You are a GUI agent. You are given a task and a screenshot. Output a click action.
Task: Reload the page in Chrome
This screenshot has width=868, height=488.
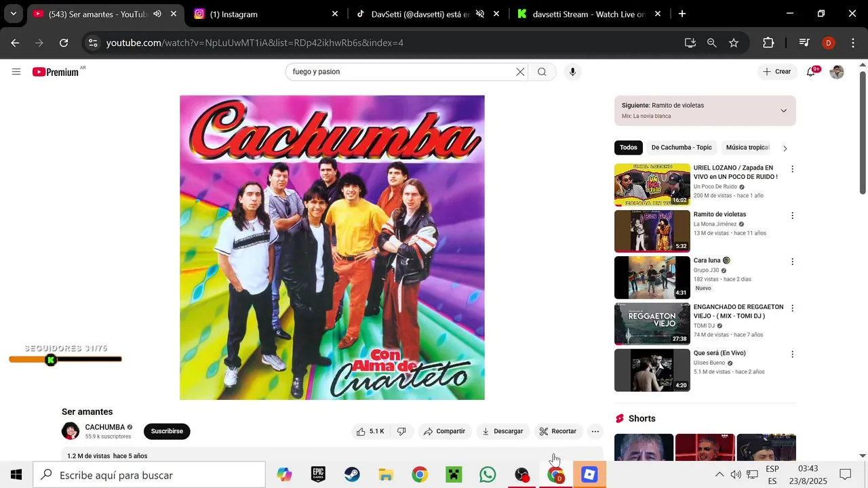coord(64,43)
